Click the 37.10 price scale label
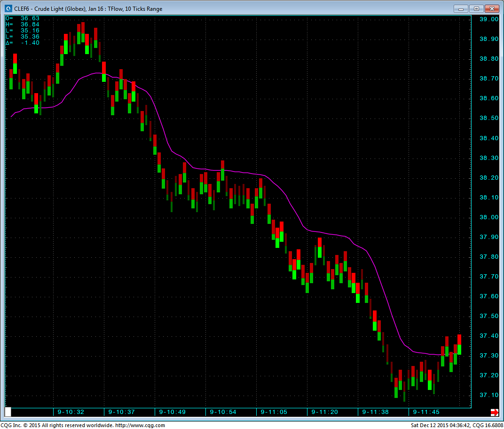Image resolution: width=504 pixels, height=429 pixels. 489,396
